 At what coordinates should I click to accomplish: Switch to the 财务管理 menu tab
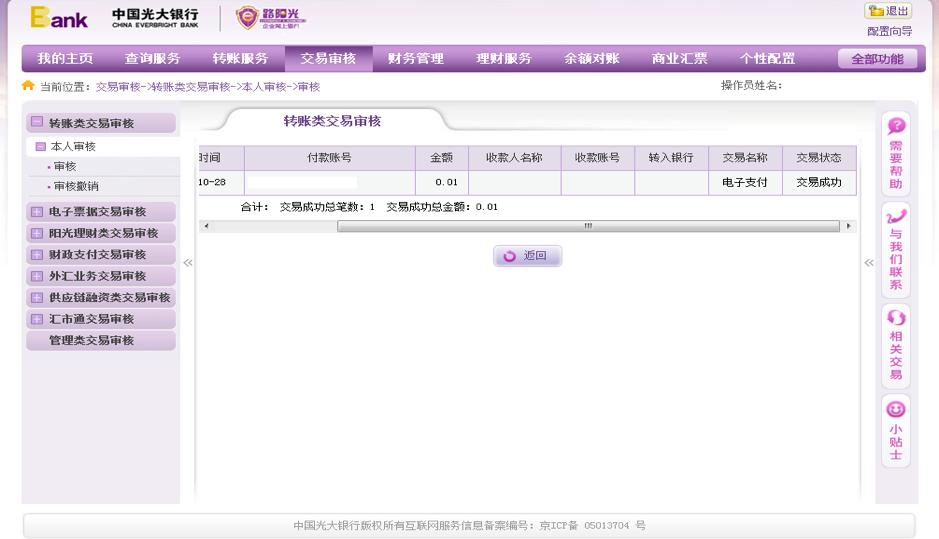point(416,59)
